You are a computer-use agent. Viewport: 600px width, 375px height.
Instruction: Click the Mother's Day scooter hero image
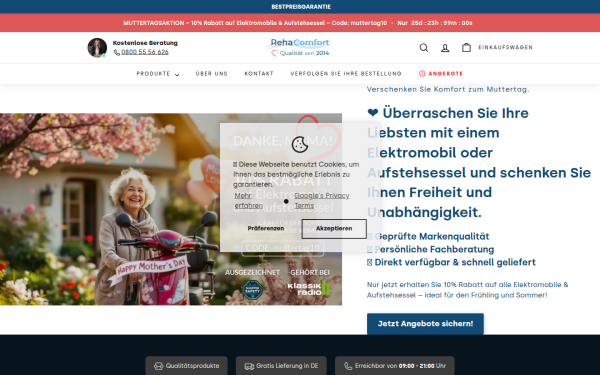point(171,209)
